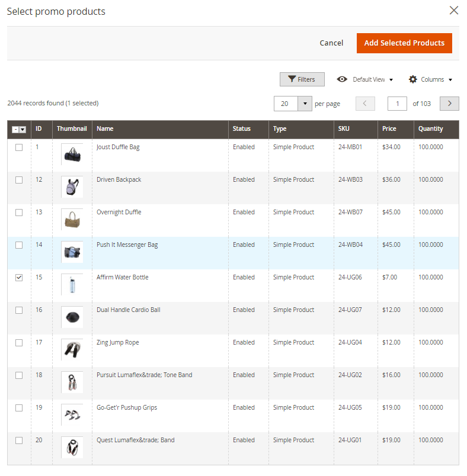Click the Columns gear icon
This screenshot has width=467, height=476.
point(413,79)
